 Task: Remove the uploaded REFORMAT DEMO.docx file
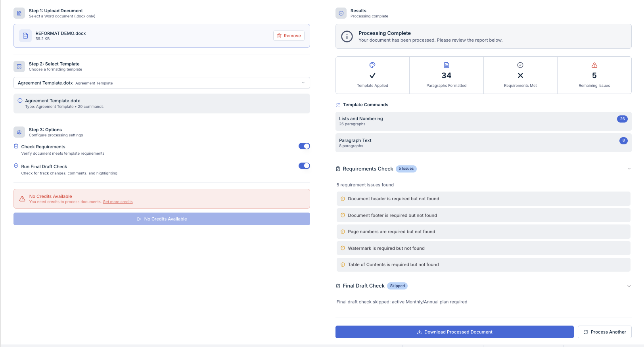point(289,36)
